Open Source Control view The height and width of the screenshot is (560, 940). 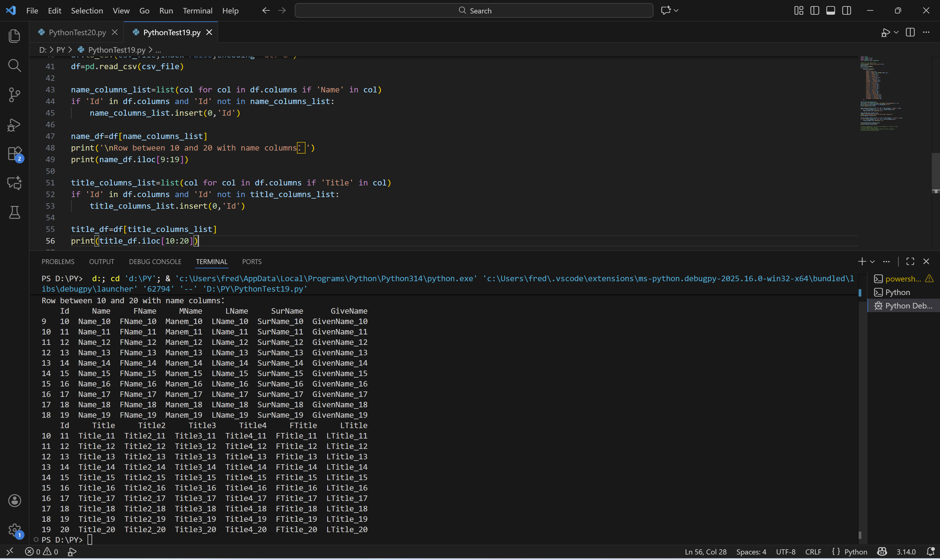(14, 95)
